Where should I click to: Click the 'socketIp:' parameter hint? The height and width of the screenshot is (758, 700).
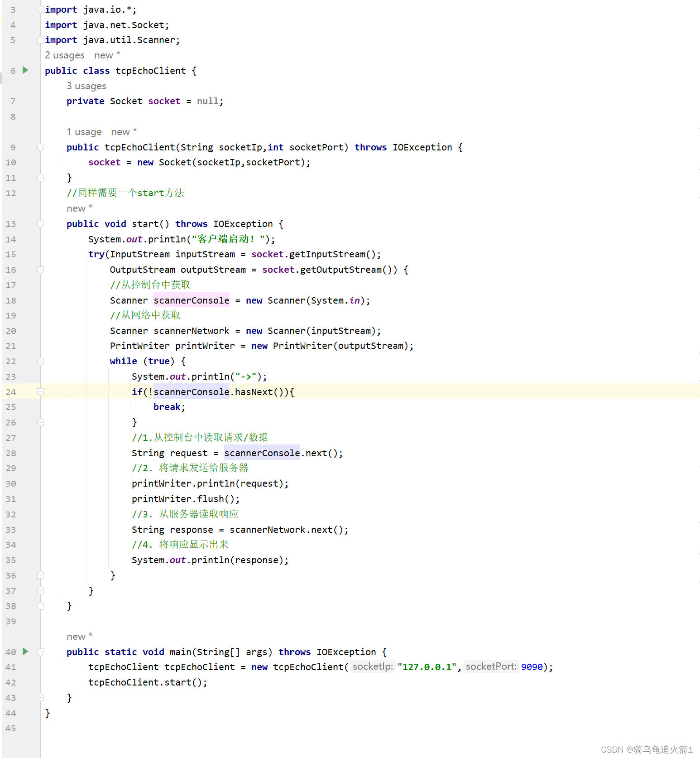pos(373,667)
